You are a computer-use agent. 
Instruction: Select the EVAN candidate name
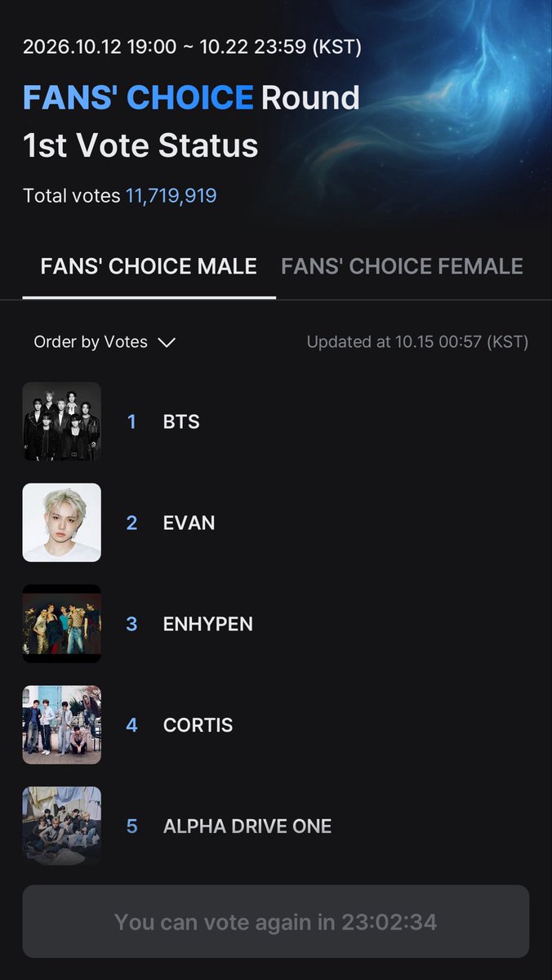point(189,523)
